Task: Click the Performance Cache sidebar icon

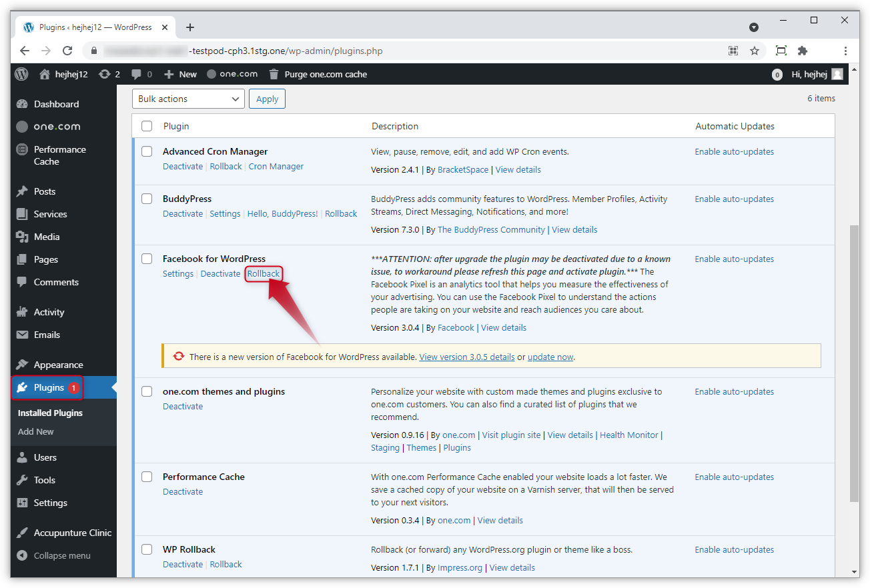Action: click(x=22, y=149)
